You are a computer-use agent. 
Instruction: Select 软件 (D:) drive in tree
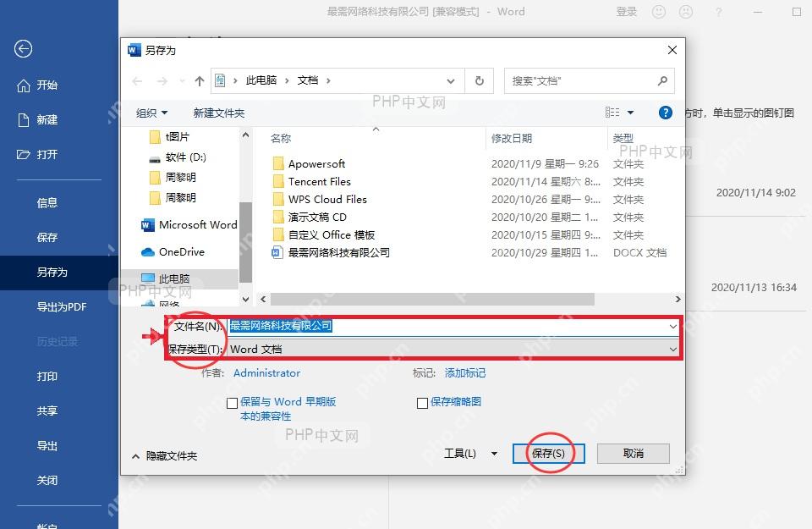coord(178,157)
